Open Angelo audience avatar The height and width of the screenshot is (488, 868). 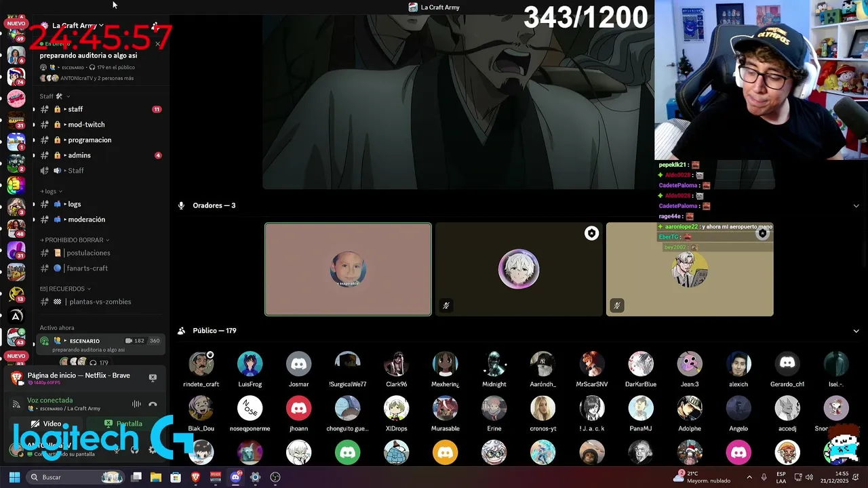(x=738, y=409)
